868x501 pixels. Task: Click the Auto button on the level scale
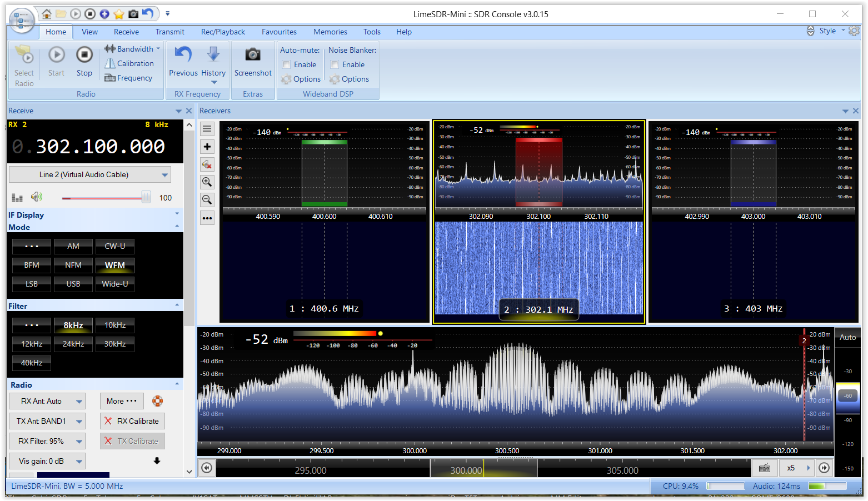point(847,337)
